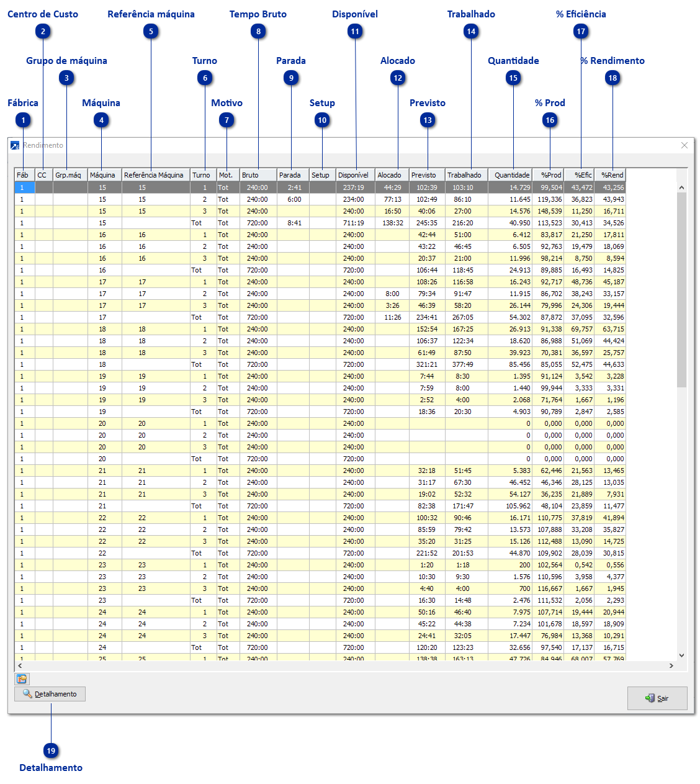
Task: Select the Disponível cell 237:19
Action: tap(356, 187)
